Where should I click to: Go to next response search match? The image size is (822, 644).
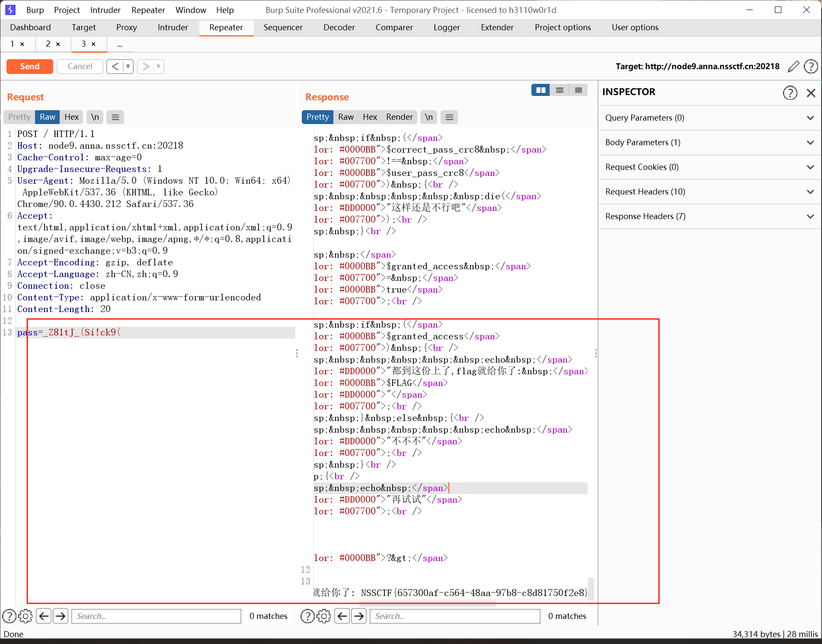pyautogui.click(x=359, y=616)
